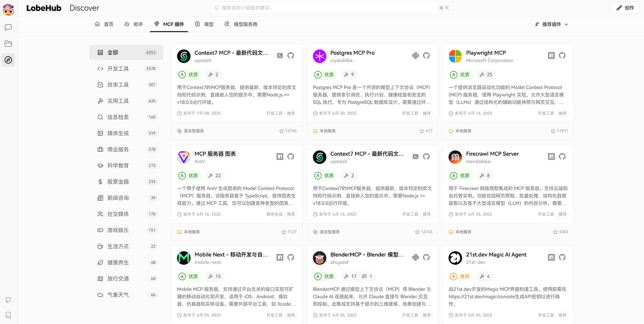Image resolution: width=644 pixels, height=324 pixels.
Task: Click the AntV logo on 图表 card
Action: point(184,157)
